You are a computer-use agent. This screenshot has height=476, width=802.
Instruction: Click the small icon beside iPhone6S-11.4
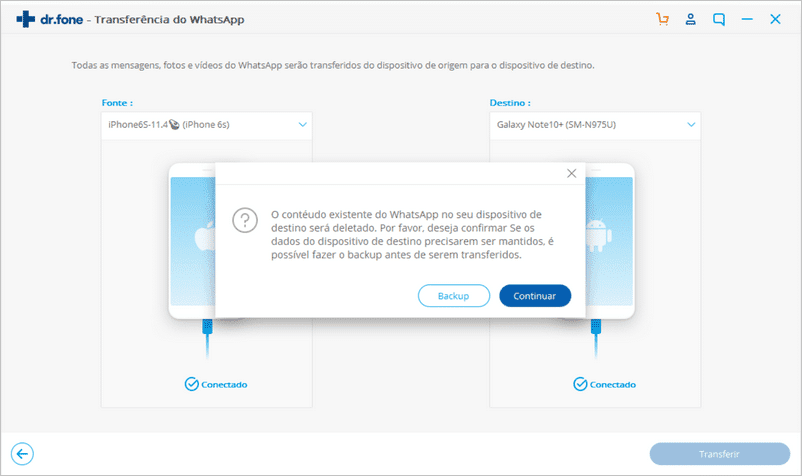(x=174, y=125)
